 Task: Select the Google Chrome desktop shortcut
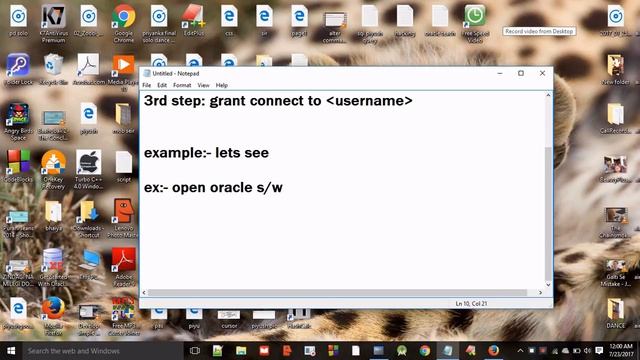124,23
